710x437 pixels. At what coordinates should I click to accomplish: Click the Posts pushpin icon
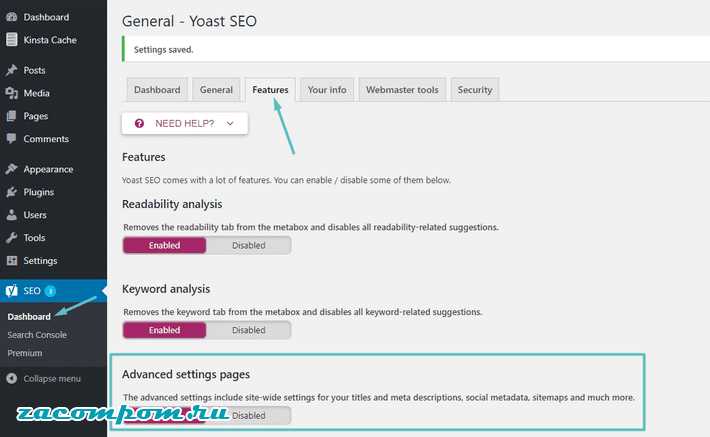12,70
